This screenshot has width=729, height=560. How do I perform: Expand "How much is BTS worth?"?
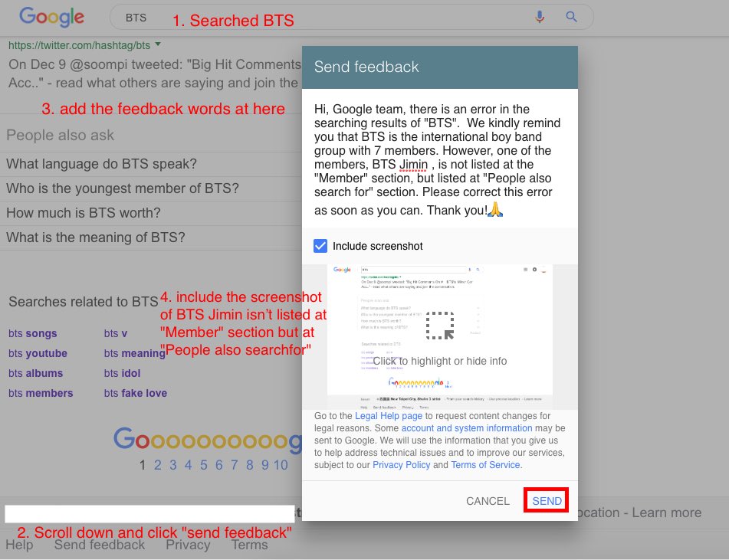click(151, 213)
